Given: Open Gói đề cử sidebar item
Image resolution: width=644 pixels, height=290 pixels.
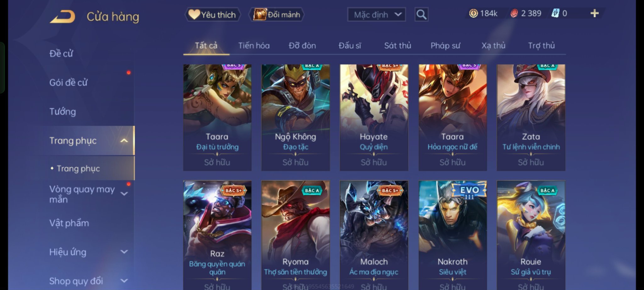Looking at the screenshot, I should (x=68, y=82).
